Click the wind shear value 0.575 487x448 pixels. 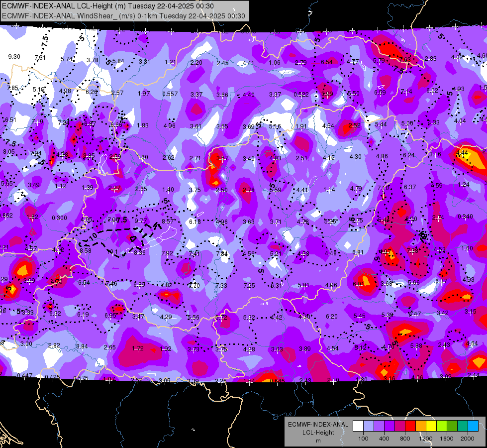(x=81, y=378)
